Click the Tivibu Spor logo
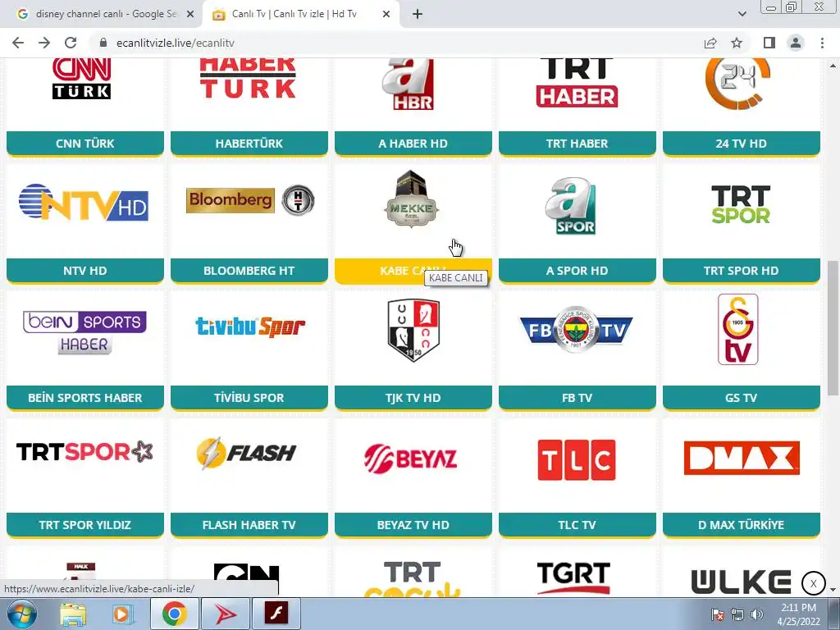This screenshot has width=840, height=630. tap(250, 326)
